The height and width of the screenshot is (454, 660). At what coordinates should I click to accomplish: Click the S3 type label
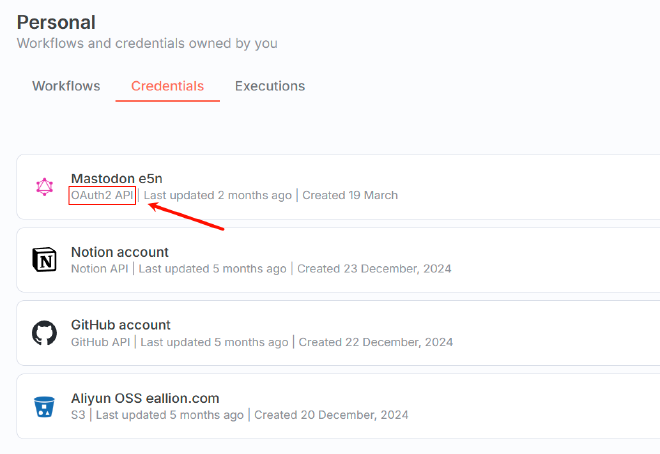click(78, 415)
